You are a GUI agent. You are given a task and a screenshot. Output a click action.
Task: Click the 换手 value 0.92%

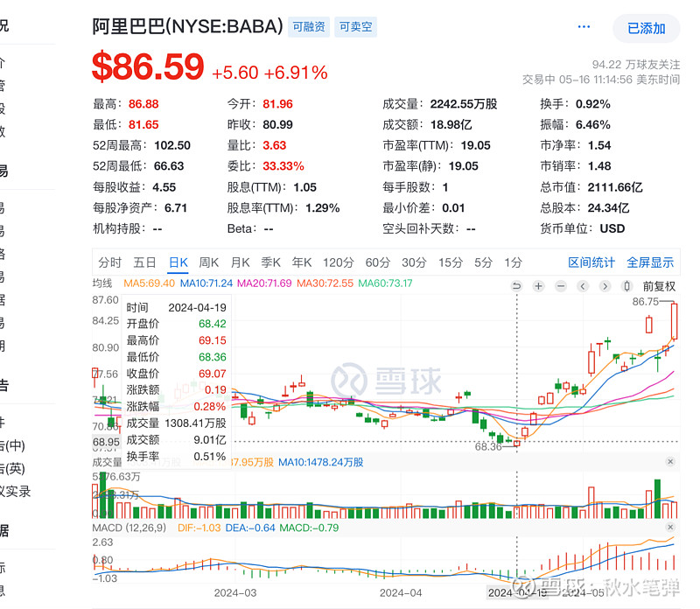593,104
